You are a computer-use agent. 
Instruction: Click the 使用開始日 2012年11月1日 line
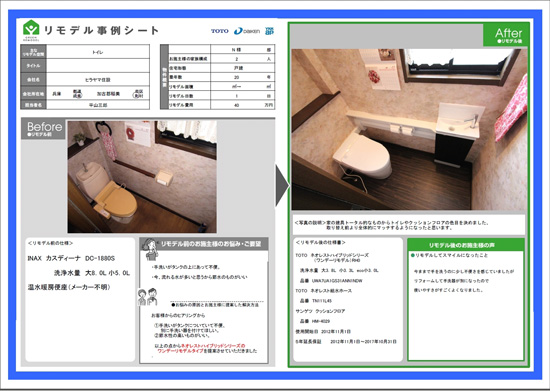(x=323, y=331)
